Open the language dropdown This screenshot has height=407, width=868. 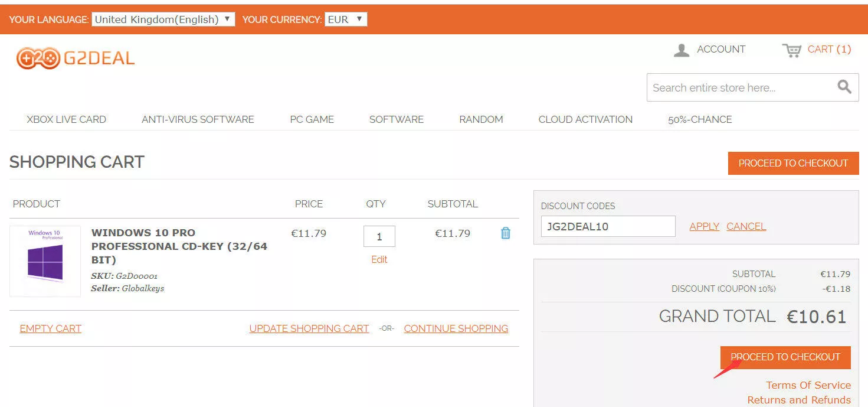(163, 19)
